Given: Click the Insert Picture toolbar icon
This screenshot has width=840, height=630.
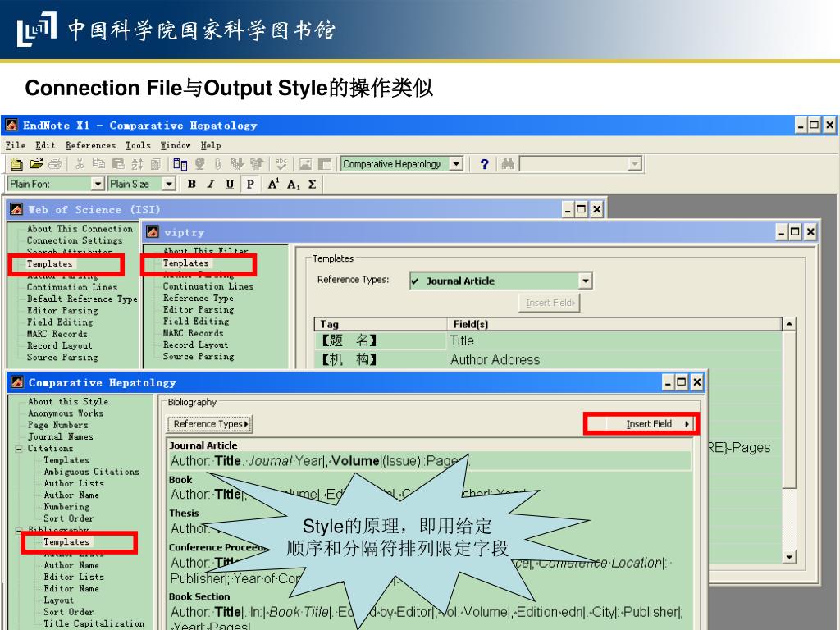Looking at the screenshot, I should click(x=305, y=163).
